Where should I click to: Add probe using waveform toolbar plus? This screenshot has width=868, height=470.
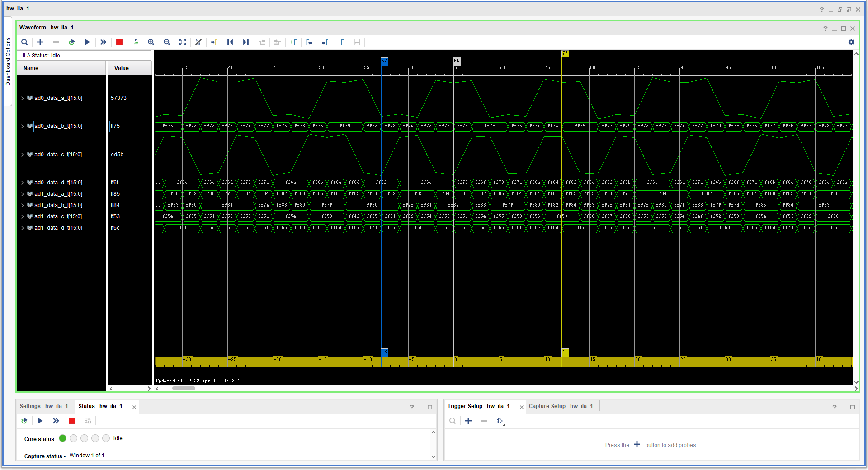40,42
